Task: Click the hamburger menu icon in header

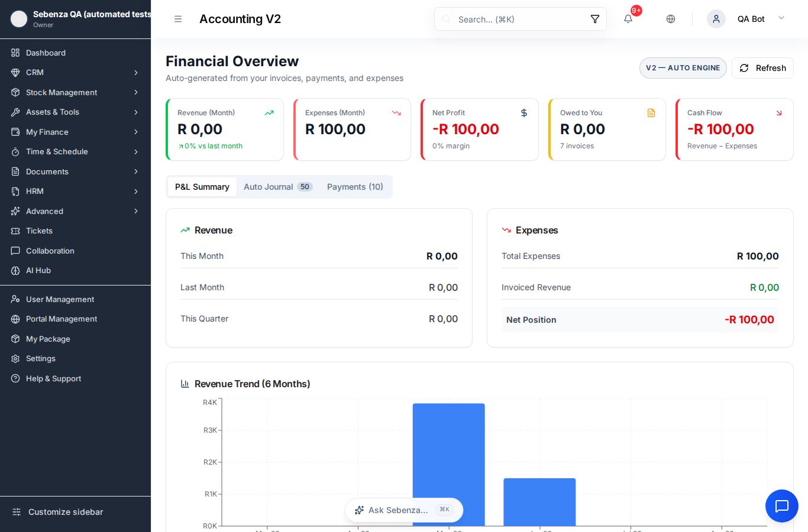Action: point(177,19)
